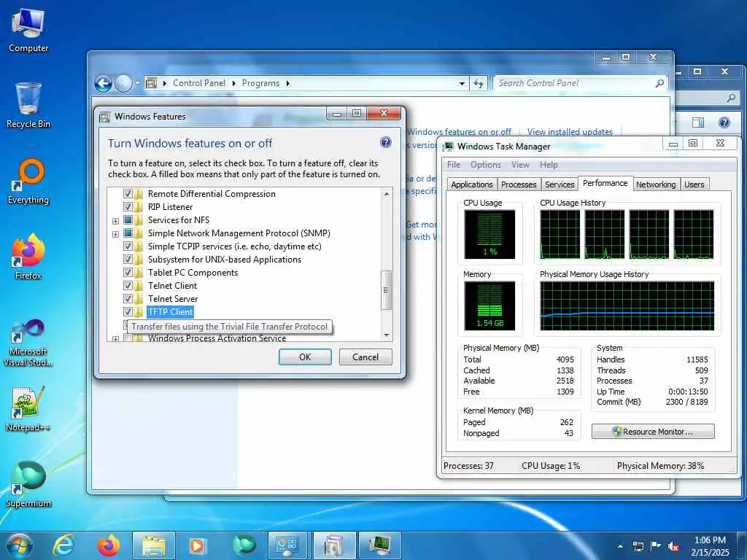
Task: Expand the Services for NFS node
Action: tap(115, 221)
